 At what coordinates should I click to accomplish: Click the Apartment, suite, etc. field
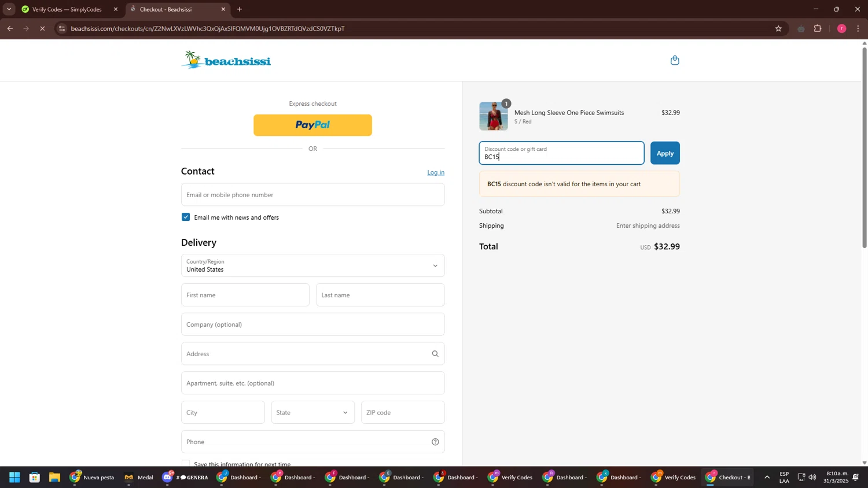click(313, 383)
